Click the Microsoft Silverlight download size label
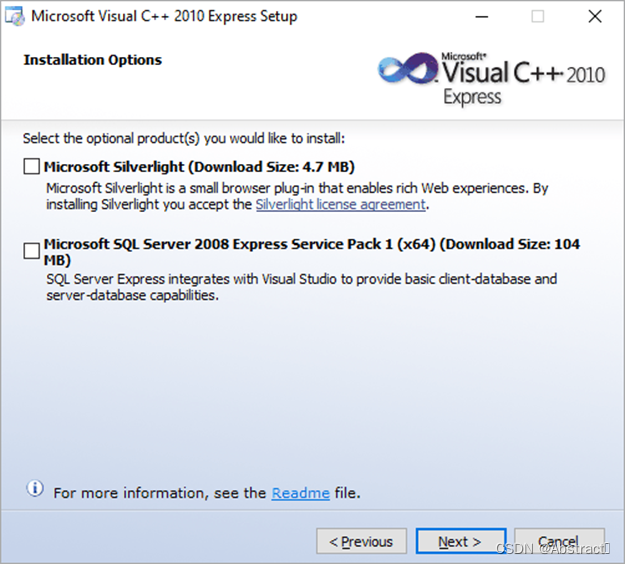 199,167
